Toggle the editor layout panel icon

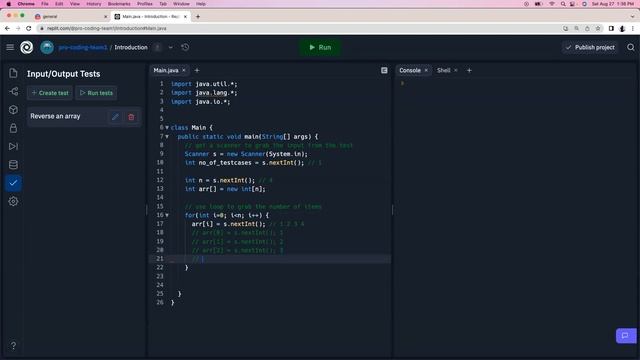(x=384, y=70)
